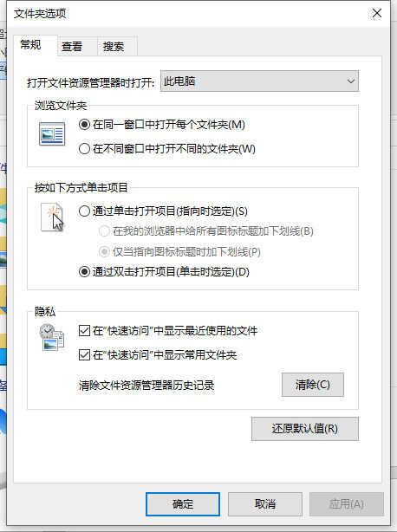Switch to the 搜索 tab
This screenshot has width=397, height=532.
click(114, 47)
